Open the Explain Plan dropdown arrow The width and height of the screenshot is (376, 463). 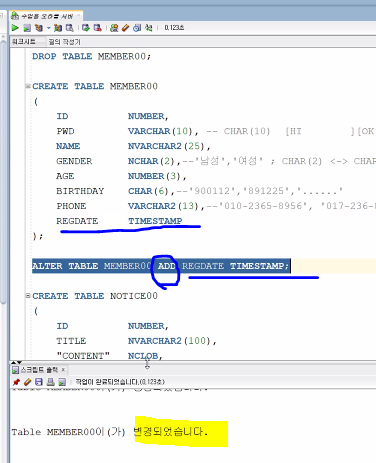pyautogui.click(x=48, y=28)
